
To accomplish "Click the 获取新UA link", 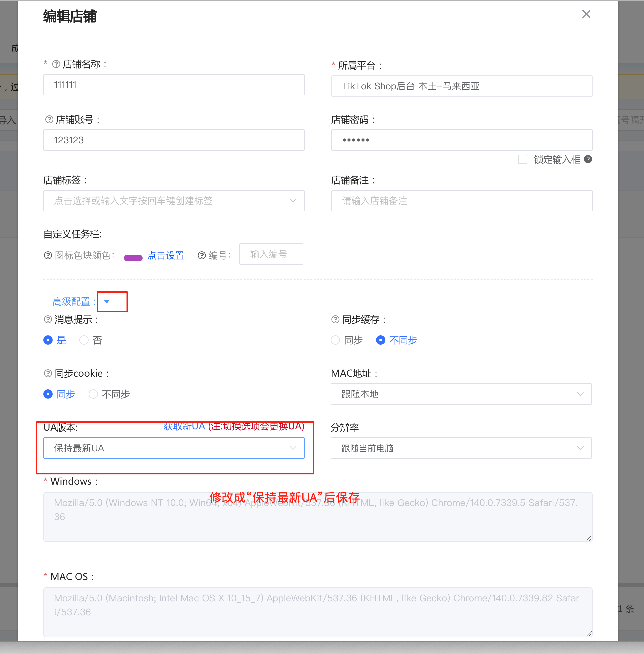I will [184, 426].
